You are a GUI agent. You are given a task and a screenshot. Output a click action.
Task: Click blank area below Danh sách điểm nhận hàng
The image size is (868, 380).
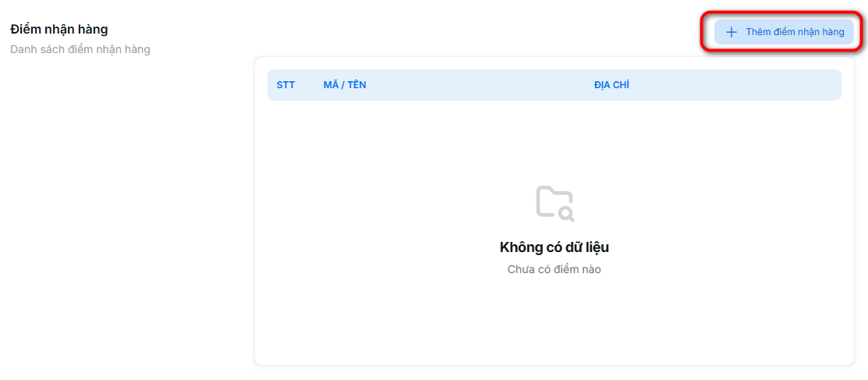pyautogui.click(x=117, y=195)
